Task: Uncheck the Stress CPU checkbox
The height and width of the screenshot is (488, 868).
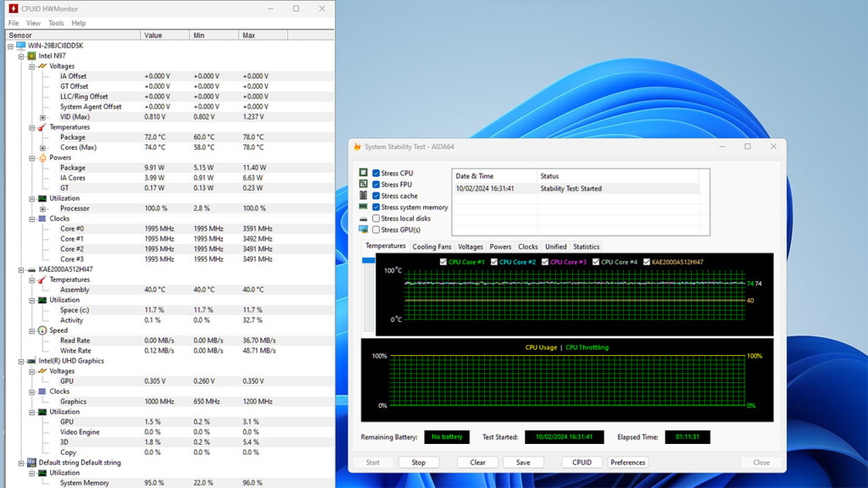Action: click(376, 173)
